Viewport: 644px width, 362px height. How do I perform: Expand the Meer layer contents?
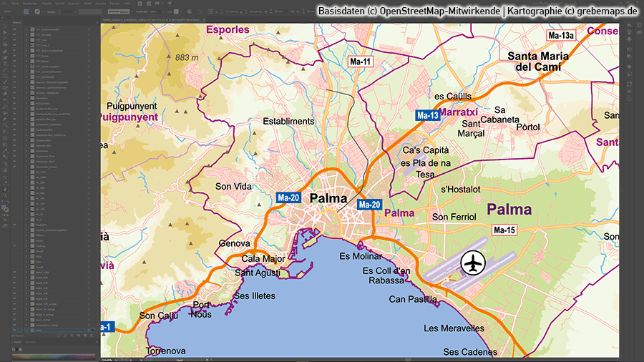click(27, 330)
